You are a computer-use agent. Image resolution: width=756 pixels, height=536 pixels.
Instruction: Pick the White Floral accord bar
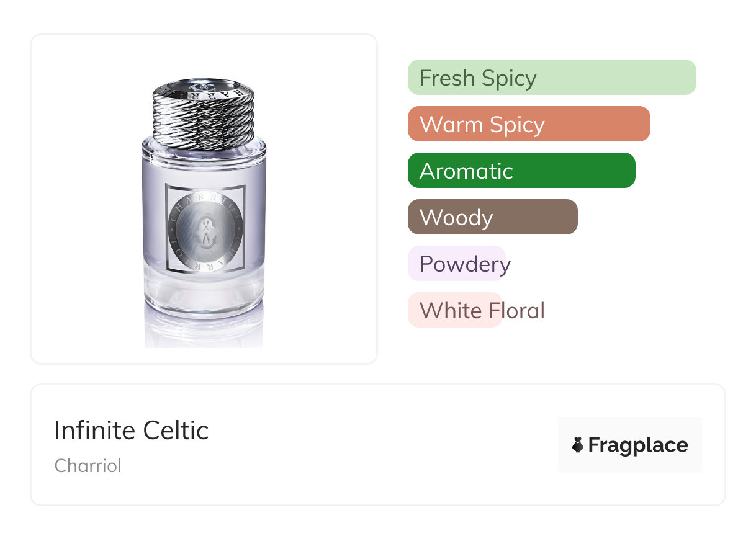pos(454,310)
